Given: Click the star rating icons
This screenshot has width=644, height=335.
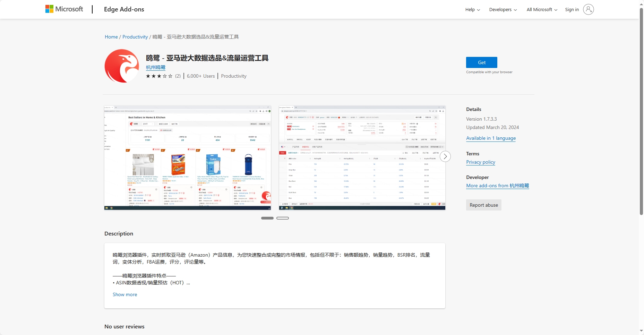Looking at the screenshot, I should pyautogui.click(x=159, y=76).
